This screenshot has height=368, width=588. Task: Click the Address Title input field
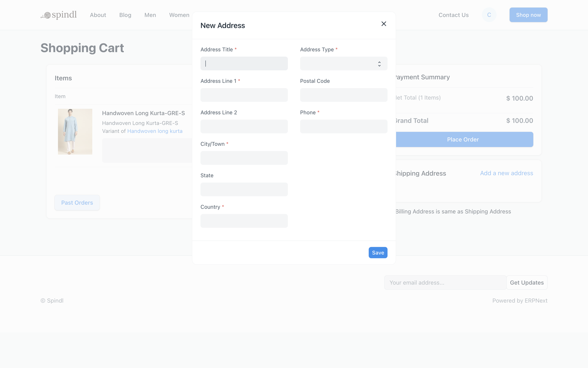click(244, 64)
